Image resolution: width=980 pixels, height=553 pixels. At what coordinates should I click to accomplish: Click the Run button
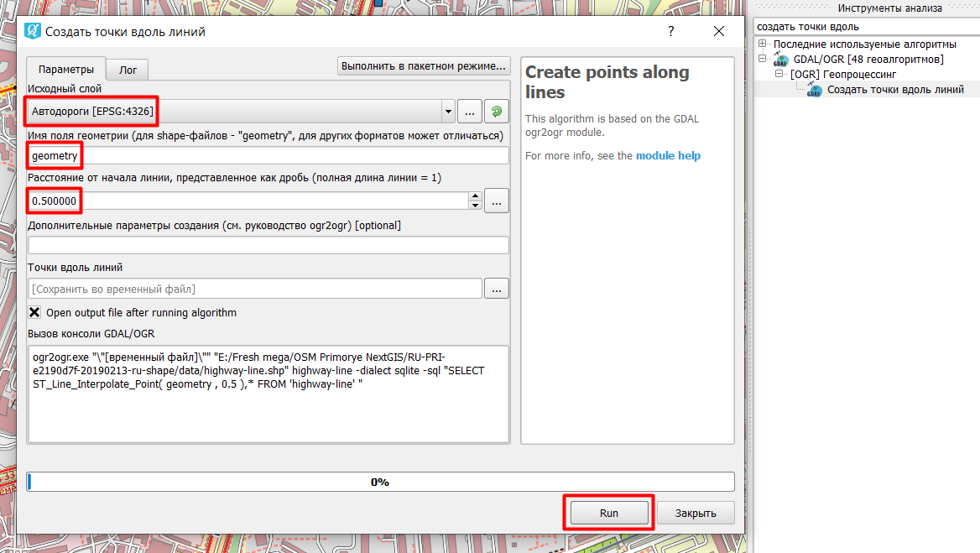(x=609, y=513)
